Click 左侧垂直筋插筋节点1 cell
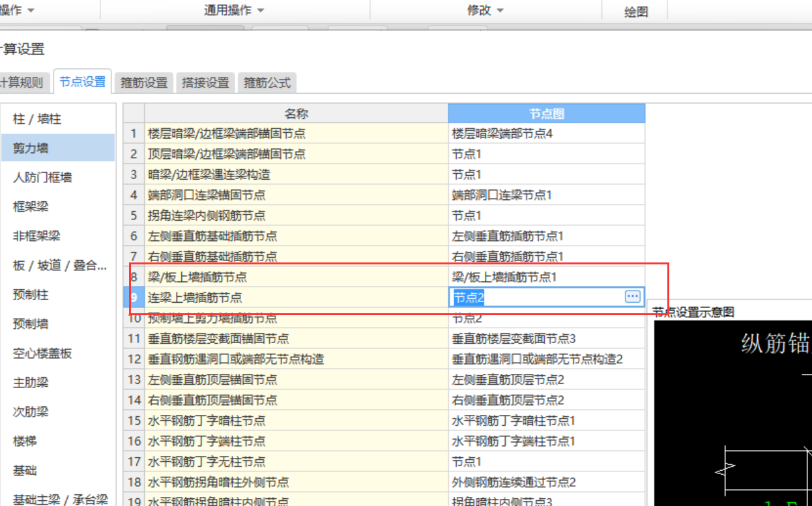The width and height of the screenshot is (812, 506). tap(547, 236)
